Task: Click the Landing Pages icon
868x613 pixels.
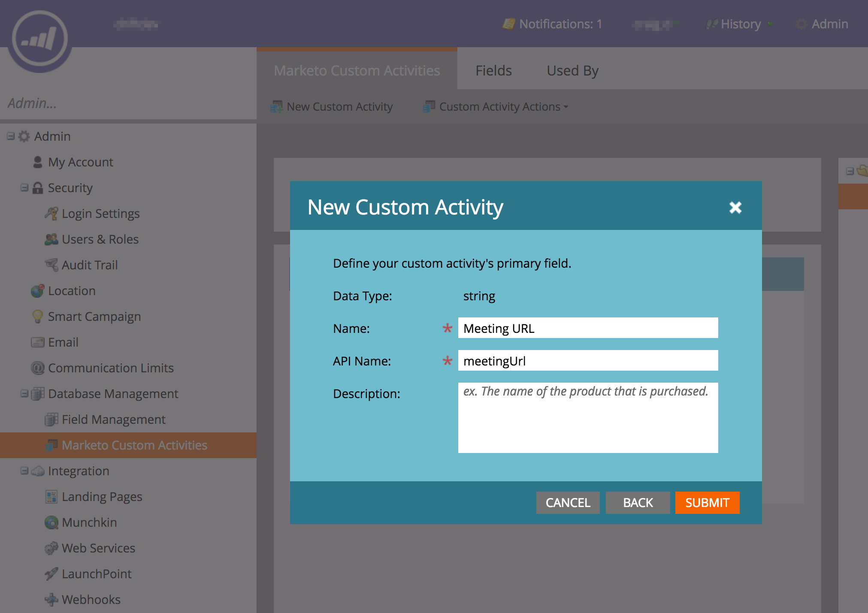Action: (51, 497)
